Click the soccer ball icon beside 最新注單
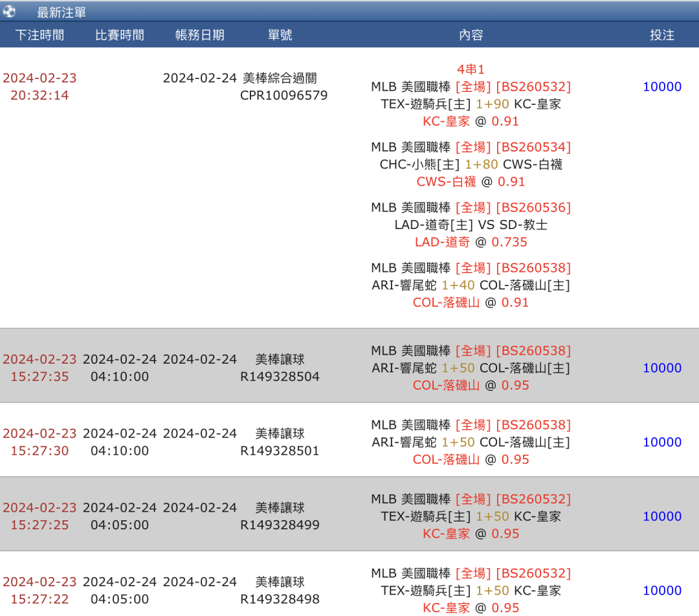The image size is (699, 616). (9, 12)
